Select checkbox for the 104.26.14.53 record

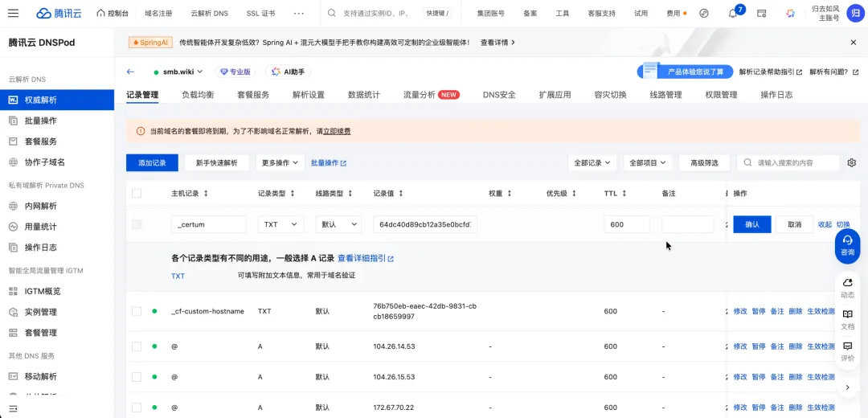pyautogui.click(x=137, y=346)
